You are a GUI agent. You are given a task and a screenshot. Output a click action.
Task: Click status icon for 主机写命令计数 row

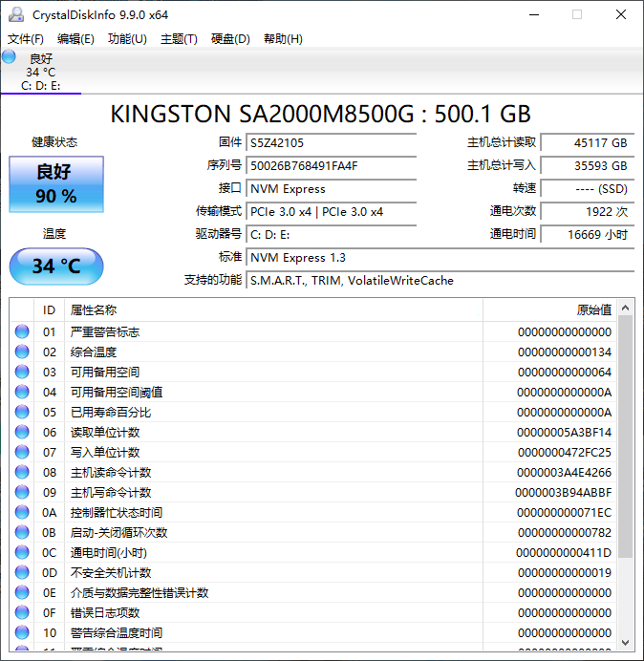coord(22,492)
